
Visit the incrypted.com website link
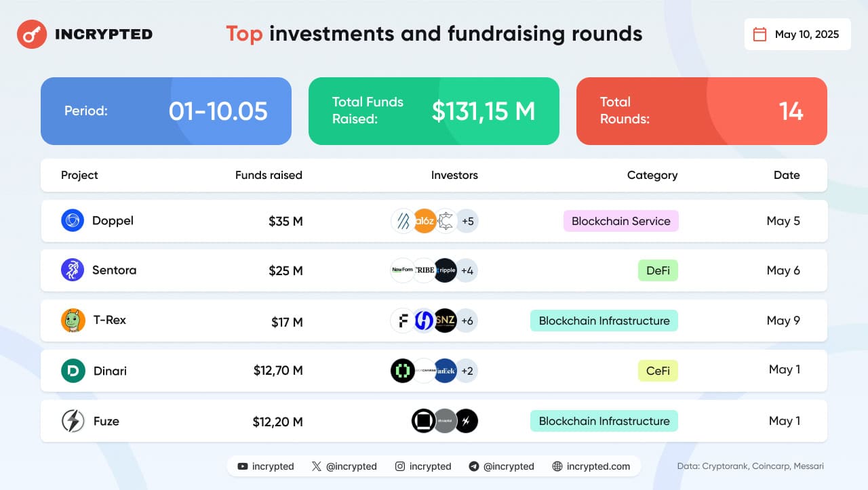pos(591,466)
